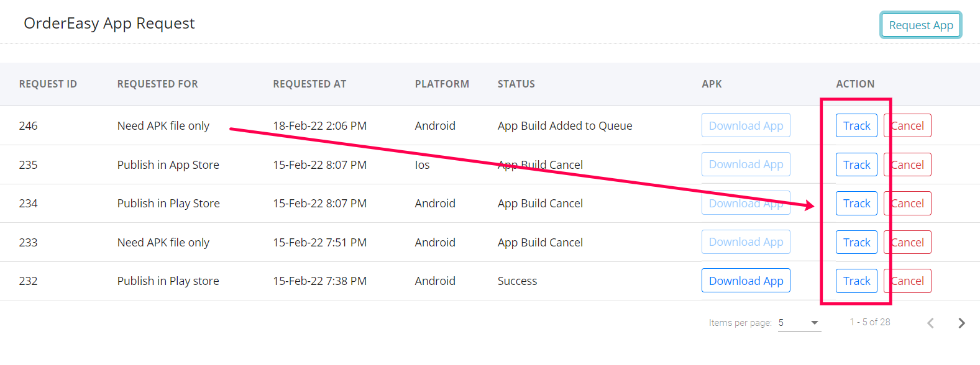The height and width of the screenshot is (365, 980).
Task: Open the items per page dropdown
Action: [800, 323]
